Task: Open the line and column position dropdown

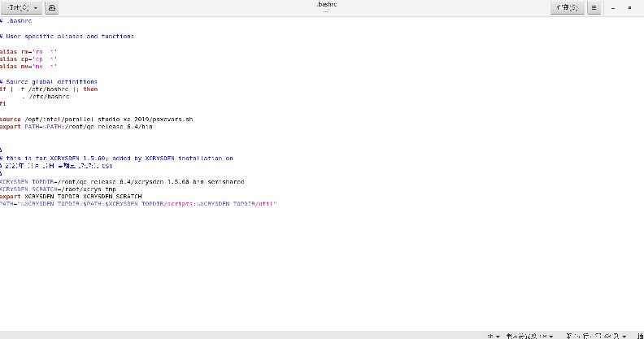Action: point(595,336)
